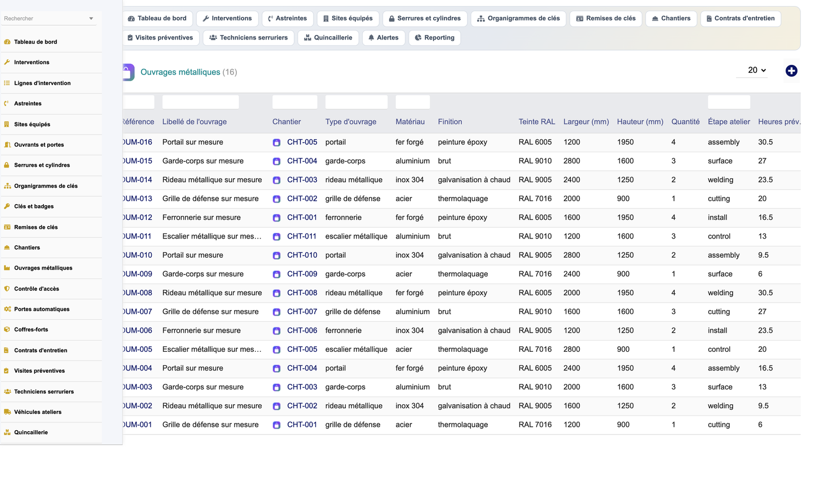Viewport: 815px width, 504px height.
Task: Go to Serrures et cylindres top tab
Action: tap(425, 19)
